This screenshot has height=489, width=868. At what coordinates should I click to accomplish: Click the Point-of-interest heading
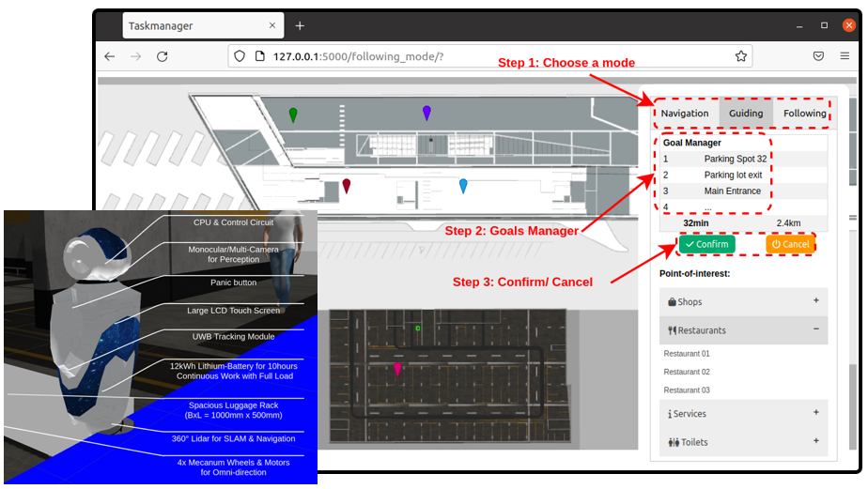click(695, 273)
